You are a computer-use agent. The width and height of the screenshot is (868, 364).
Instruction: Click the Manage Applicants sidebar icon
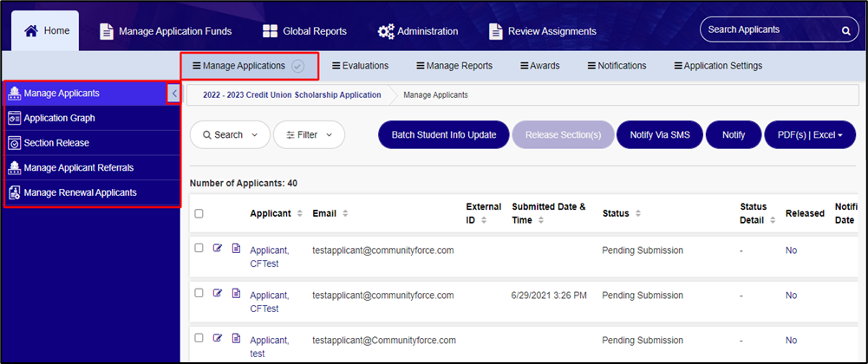click(15, 94)
